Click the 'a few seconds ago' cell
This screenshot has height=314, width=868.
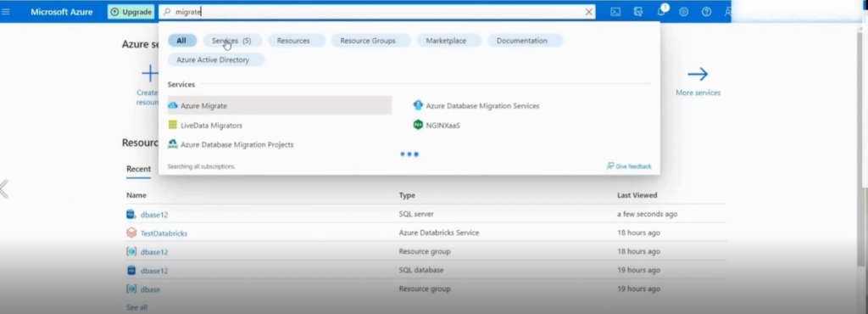tap(647, 214)
